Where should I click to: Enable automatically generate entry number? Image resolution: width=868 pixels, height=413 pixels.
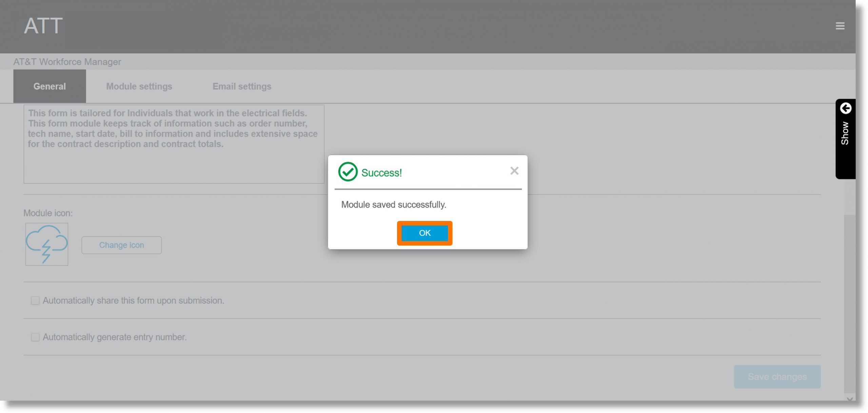pyautogui.click(x=34, y=337)
